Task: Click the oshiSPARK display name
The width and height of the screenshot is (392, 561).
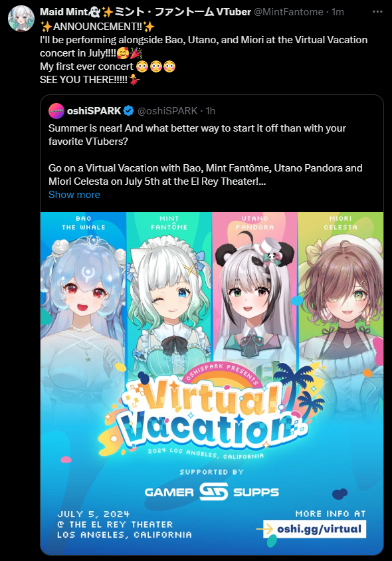Action: (94, 111)
